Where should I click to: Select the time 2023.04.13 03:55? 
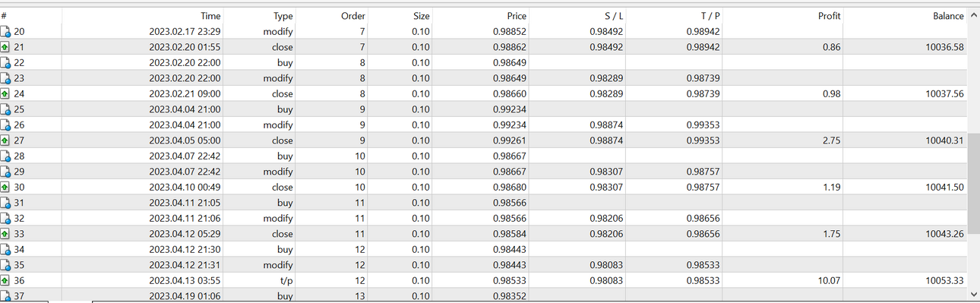pyautogui.click(x=185, y=281)
